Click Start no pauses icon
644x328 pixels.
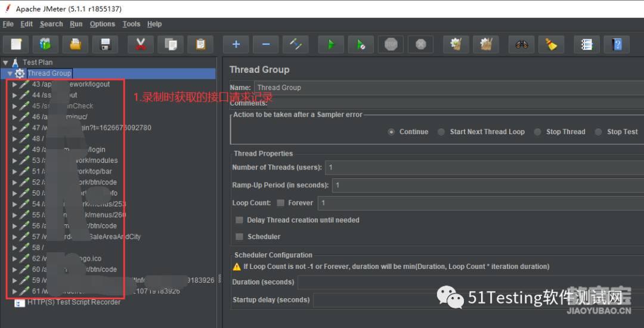pos(361,44)
